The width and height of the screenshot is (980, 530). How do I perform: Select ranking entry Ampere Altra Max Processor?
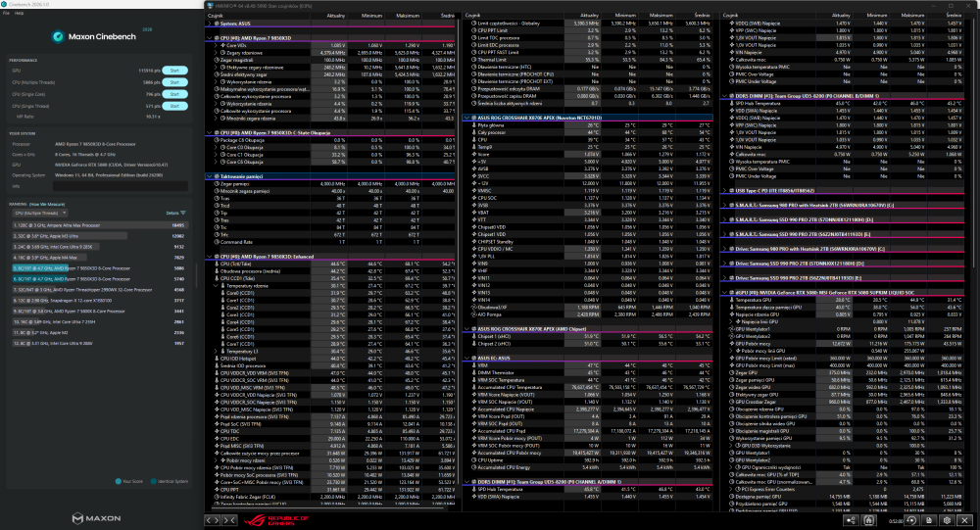click(99, 225)
